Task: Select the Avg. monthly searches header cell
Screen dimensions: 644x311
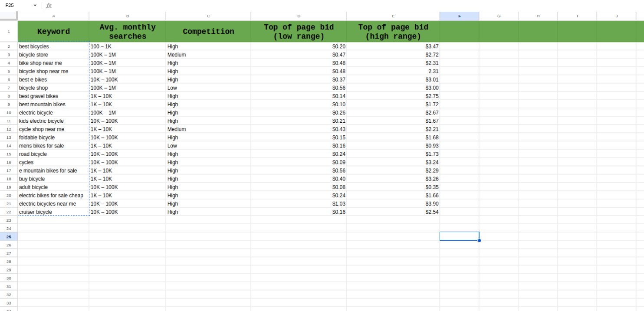Action: point(127,31)
